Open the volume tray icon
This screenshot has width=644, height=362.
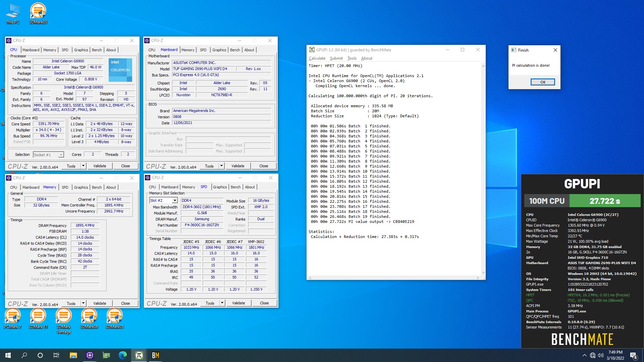pyautogui.click(x=600, y=355)
